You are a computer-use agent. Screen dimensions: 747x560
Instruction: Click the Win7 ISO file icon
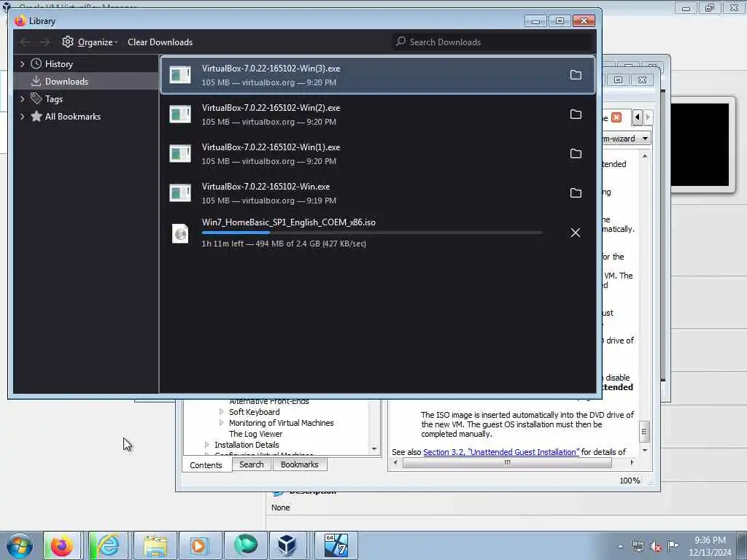click(180, 233)
